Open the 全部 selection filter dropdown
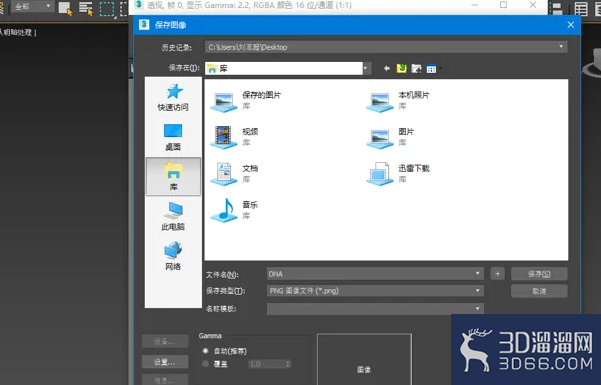 coord(32,7)
